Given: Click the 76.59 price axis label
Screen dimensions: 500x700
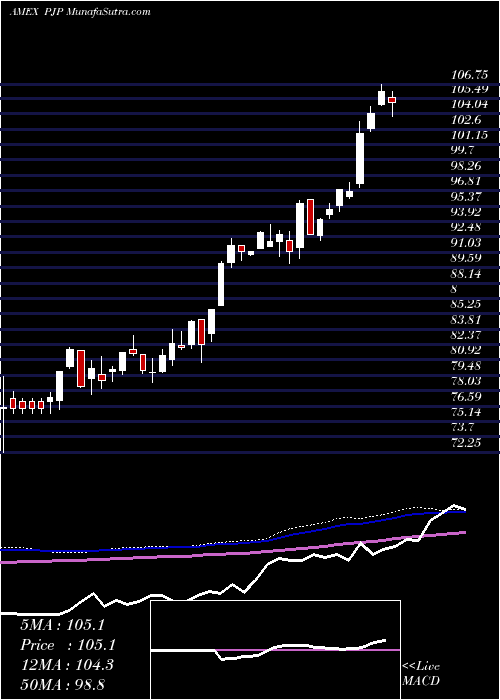Looking at the screenshot, I should pyautogui.click(x=466, y=396).
